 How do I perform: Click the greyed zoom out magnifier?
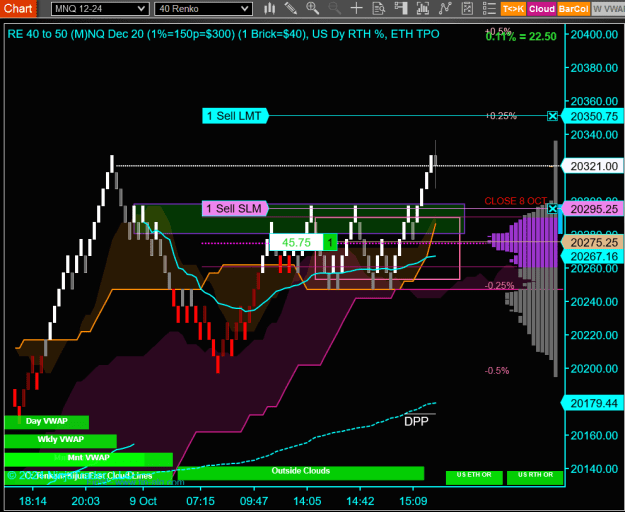[x=334, y=8]
